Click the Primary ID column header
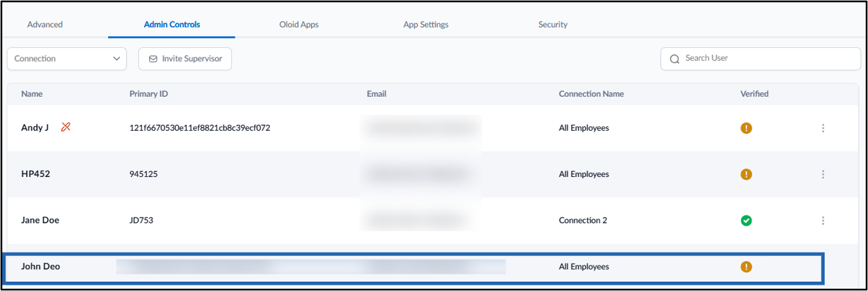Image resolution: width=868 pixels, height=291 pixels. pos(149,93)
